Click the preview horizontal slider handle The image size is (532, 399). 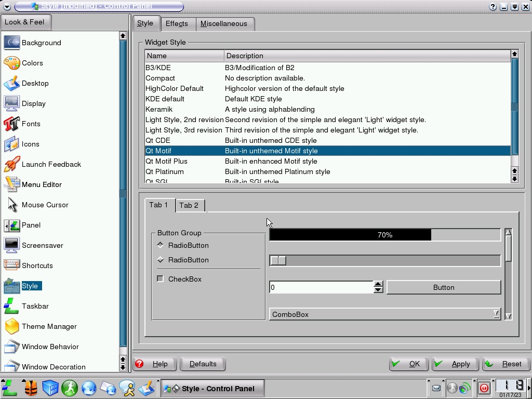click(278, 260)
